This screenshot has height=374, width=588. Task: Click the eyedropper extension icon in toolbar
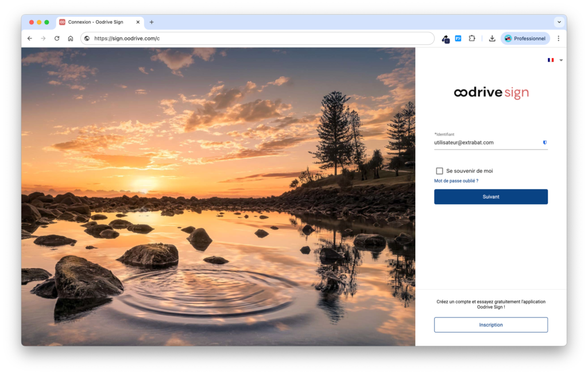(x=445, y=38)
